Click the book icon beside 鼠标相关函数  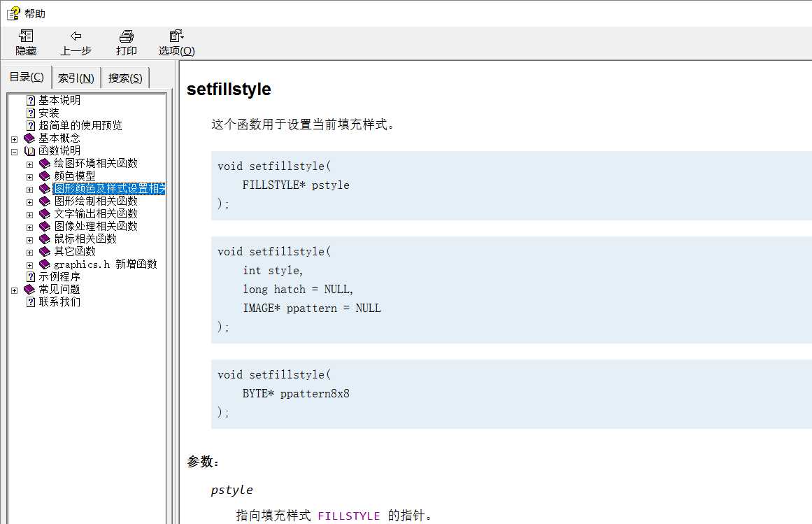pyautogui.click(x=45, y=239)
